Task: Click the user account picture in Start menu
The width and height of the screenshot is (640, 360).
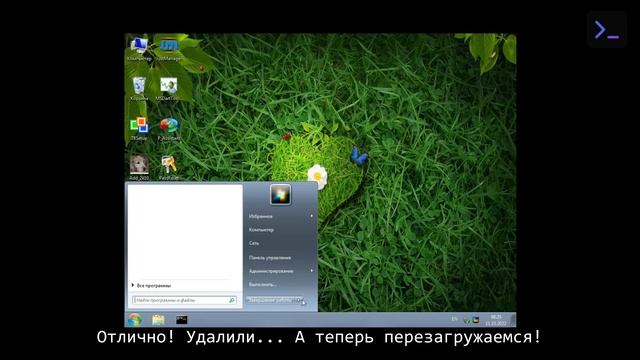Action: 280,194
